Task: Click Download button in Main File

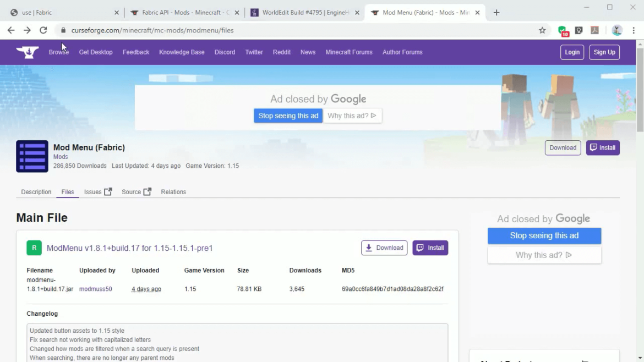Action: point(384,248)
